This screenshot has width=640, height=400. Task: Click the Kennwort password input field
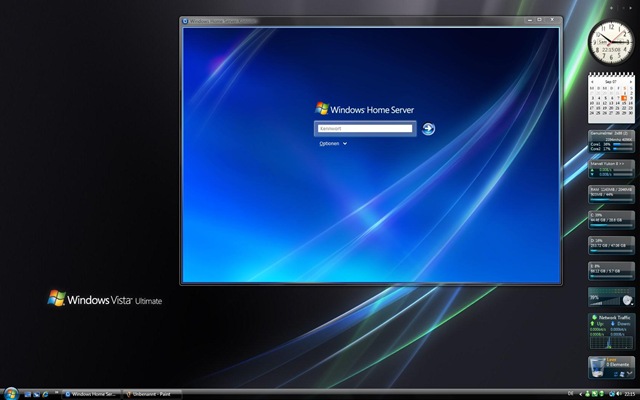(365, 128)
